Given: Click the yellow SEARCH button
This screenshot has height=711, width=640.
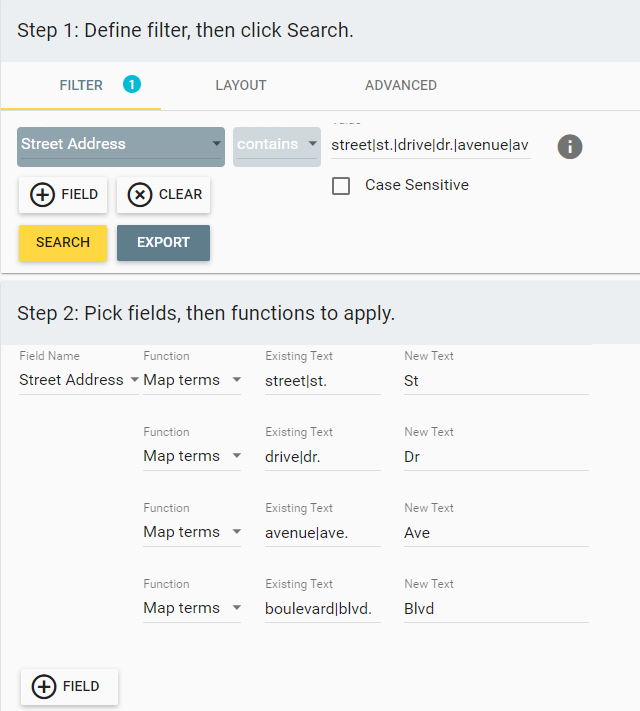Looking at the screenshot, I should click(63, 243).
